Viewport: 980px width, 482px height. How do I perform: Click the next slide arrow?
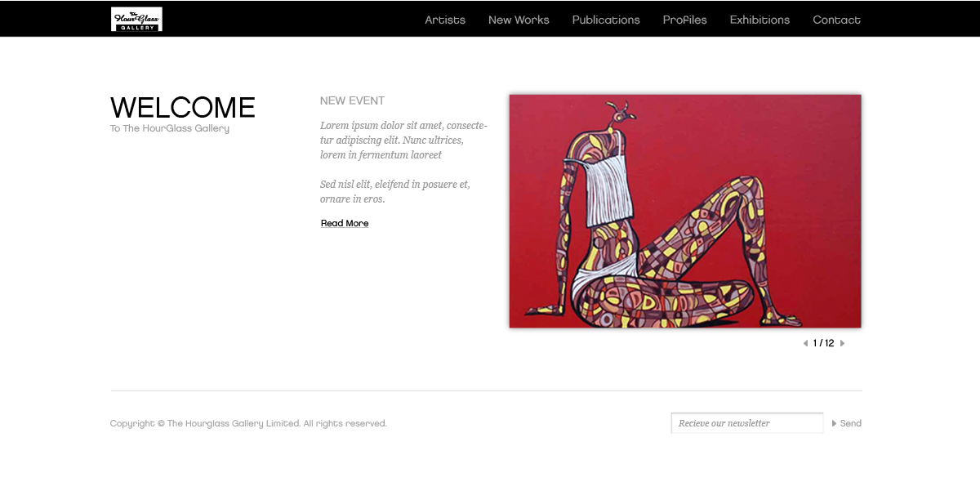pyautogui.click(x=843, y=343)
